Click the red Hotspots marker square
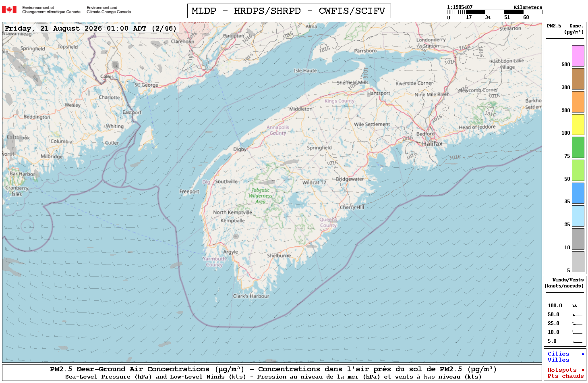The width and height of the screenshot is (588, 383). pos(583,370)
